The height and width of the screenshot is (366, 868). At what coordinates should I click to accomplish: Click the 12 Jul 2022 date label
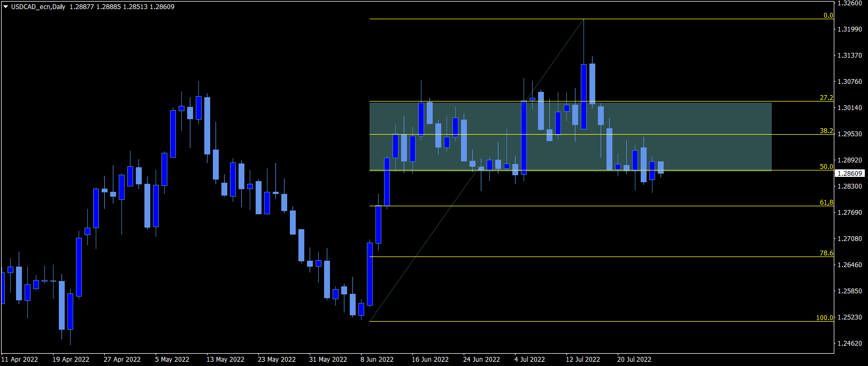coord(583,360)
